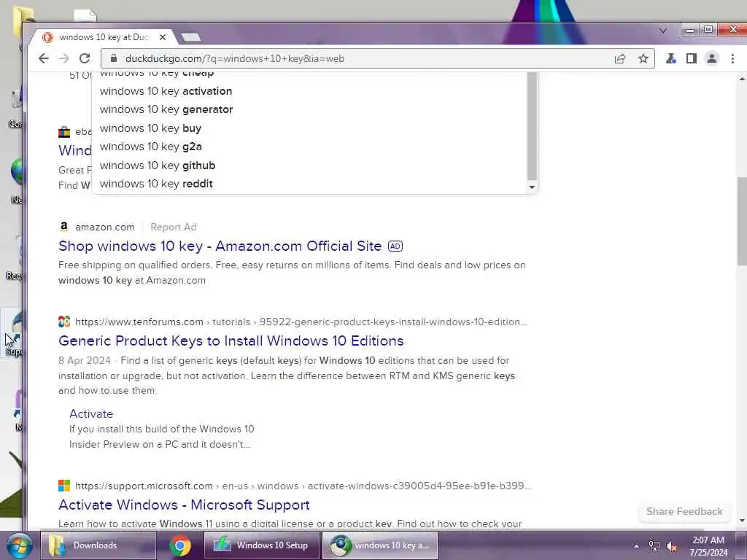Open the Windows Start button

point(19,545)
